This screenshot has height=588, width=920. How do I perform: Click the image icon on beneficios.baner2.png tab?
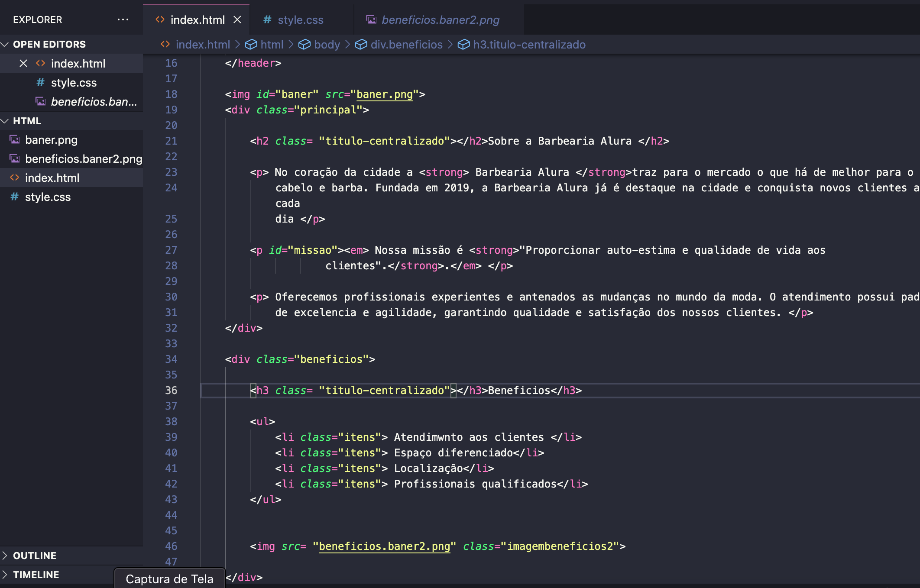(x=371, y=19)
